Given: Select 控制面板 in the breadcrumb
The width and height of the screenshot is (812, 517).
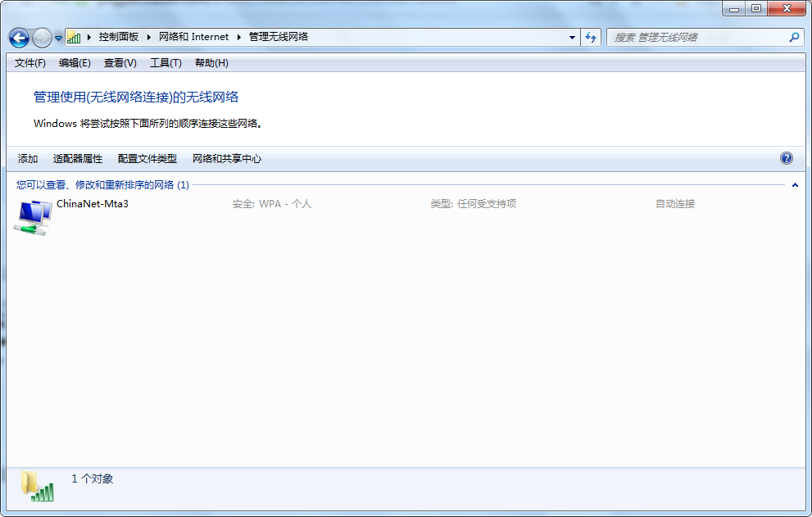Looking at the screenshot, I should (x=119, y=37).
